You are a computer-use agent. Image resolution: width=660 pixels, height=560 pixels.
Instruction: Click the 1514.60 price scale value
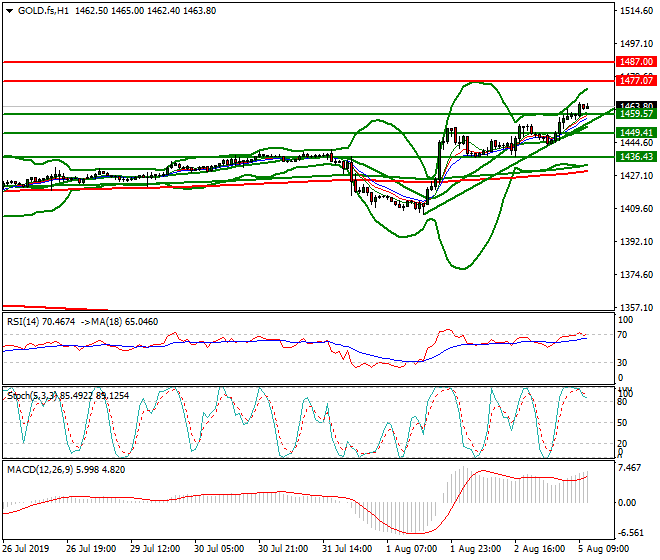pos(635,11)
